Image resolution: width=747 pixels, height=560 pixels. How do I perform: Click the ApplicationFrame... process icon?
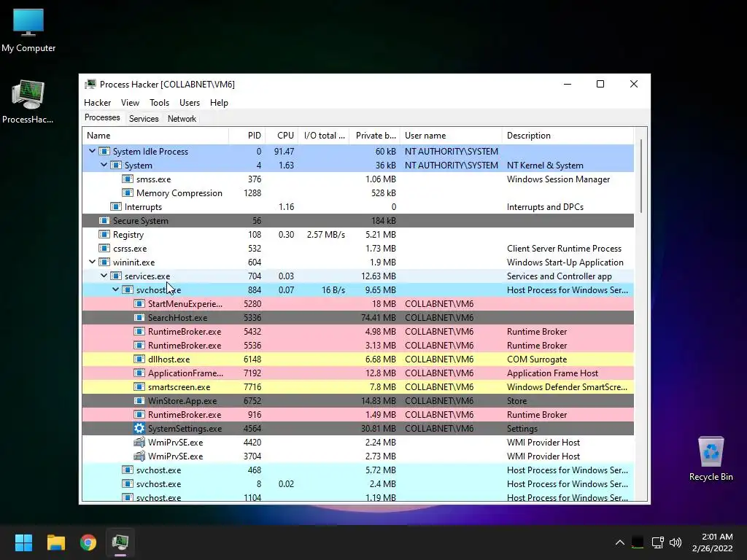point(139,373)
